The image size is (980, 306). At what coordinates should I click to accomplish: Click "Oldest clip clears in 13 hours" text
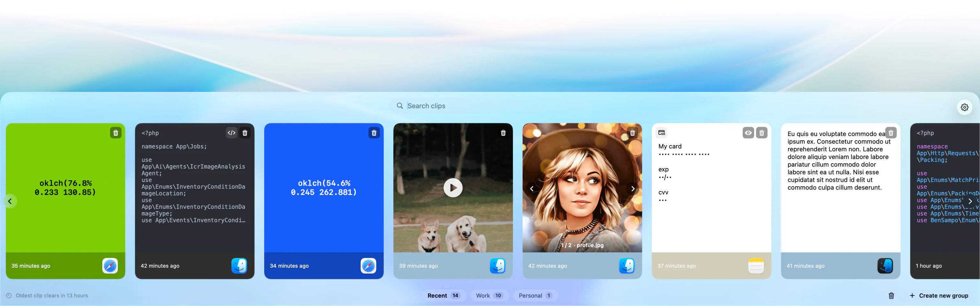tap(52, 296)
